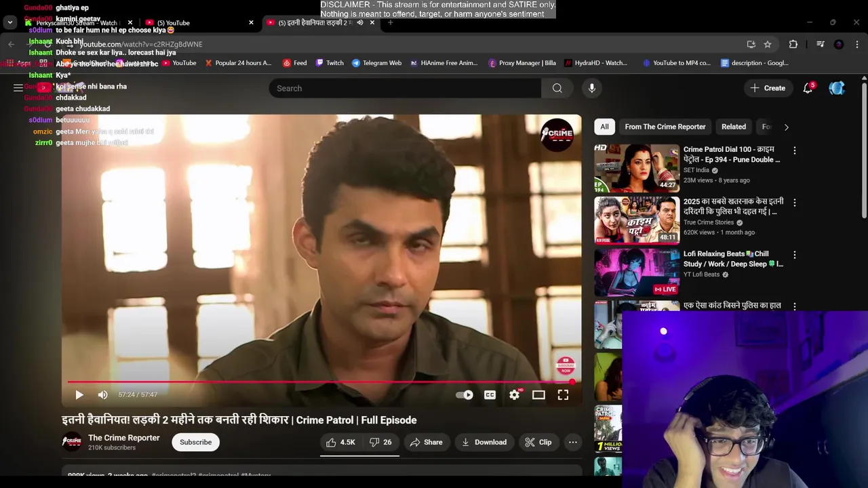Close the active Crime Patrol browser tab
The image size is (868, 488).
pos(372,22)
